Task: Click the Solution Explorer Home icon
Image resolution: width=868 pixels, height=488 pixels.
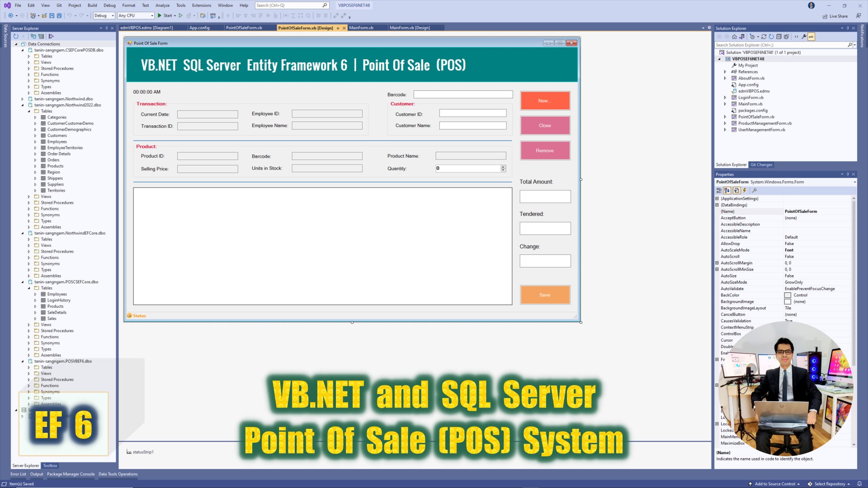Action: [734, 37]
